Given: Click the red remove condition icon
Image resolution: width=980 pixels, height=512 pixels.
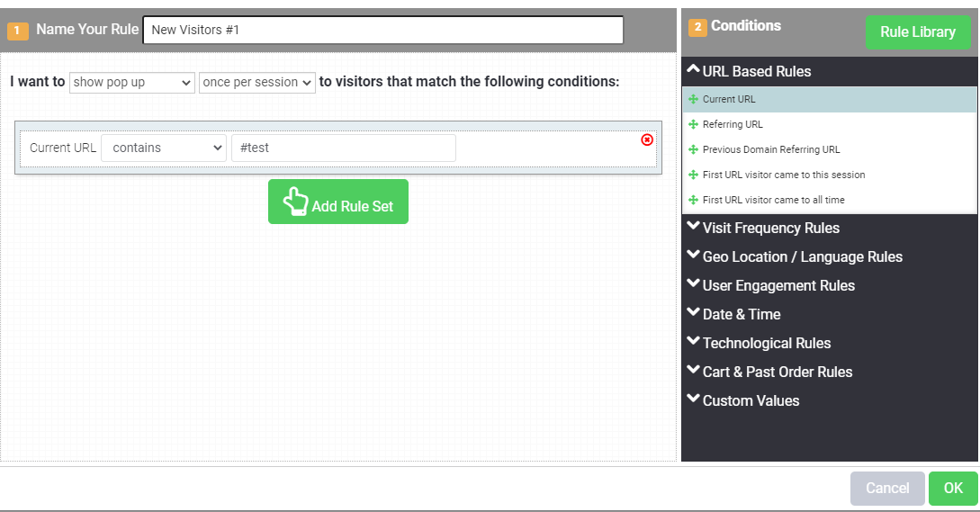Looking at the screenshot, I should [x=647, y=139].
